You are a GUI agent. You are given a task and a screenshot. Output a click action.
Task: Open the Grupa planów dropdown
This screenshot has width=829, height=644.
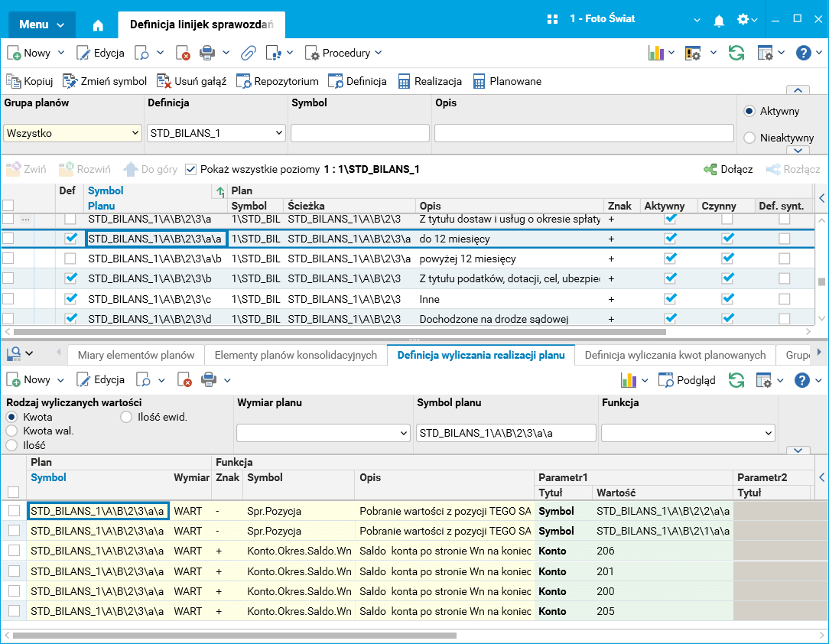(73, 133)
